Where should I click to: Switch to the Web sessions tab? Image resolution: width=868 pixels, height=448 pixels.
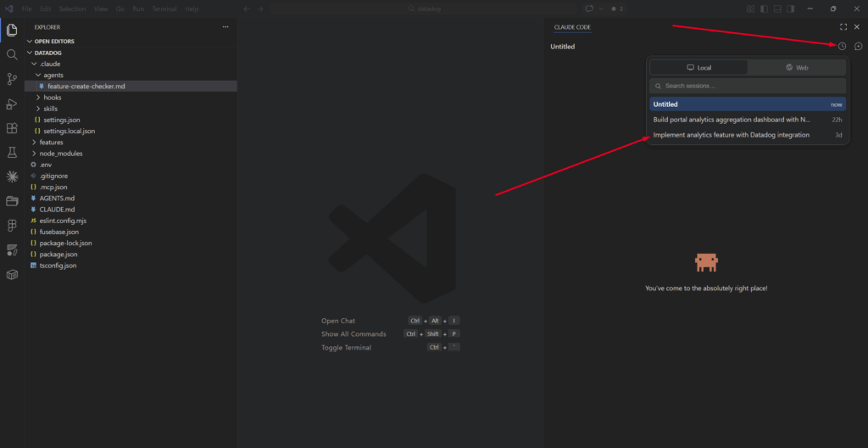(x=797, y=67)
